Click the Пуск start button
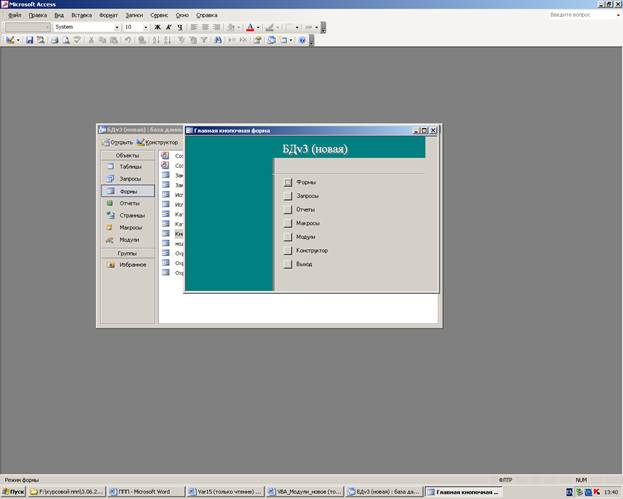The image size is (623, 499). click(x=13, y=492)
